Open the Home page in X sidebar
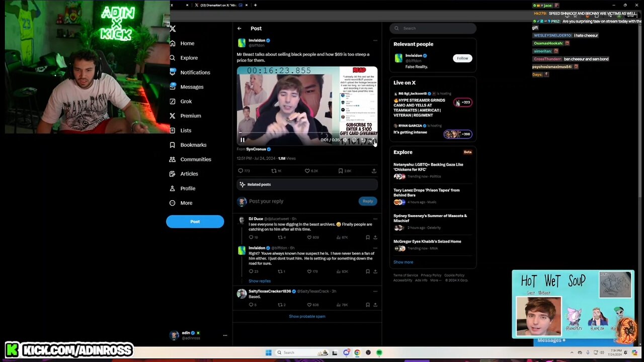The width and height of the screenshot is (644, 362). (x=183, y=43)
